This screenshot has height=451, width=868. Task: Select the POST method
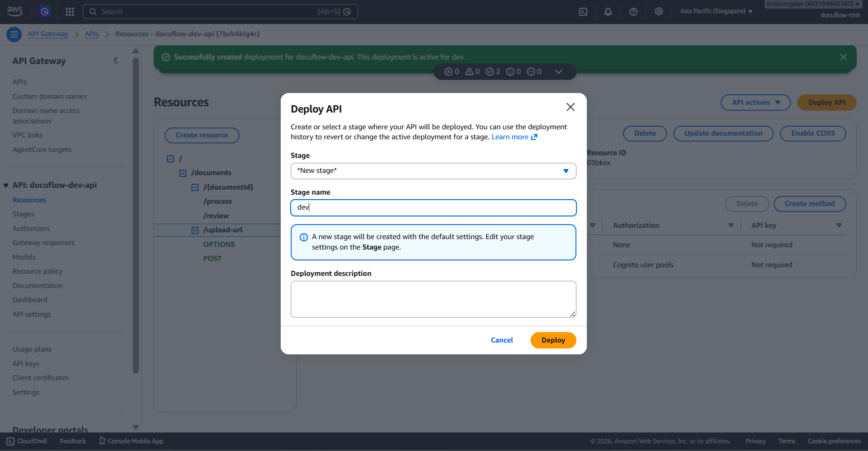(212, 259)
